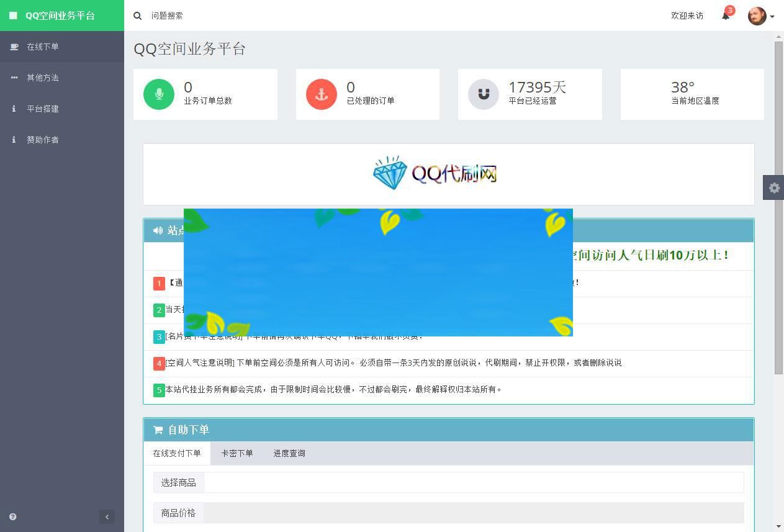Click the ellipsis icon beside 其他方法
This screenshot has height=532, width=784.
14,78
